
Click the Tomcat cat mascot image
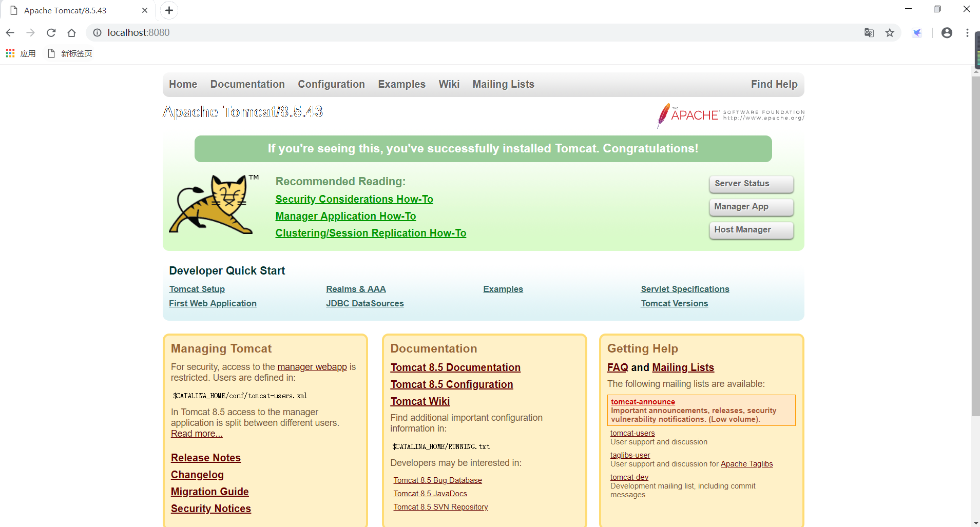214,204
